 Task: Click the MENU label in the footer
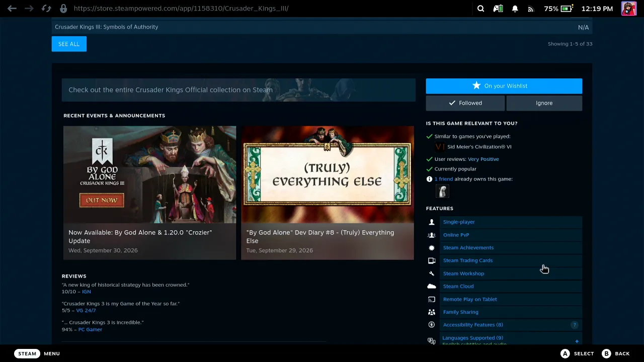pyautogui.click(x=52, y=353)
